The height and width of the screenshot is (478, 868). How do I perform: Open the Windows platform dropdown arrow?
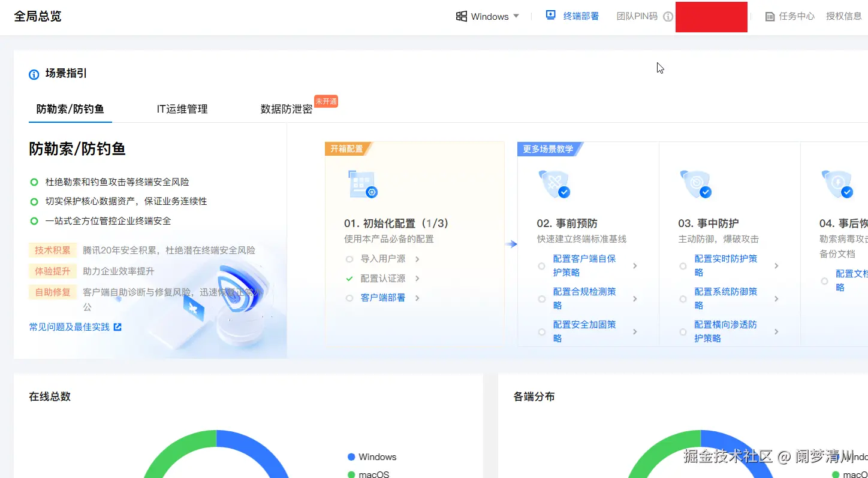pyautogui.click(x=516, y=16)
